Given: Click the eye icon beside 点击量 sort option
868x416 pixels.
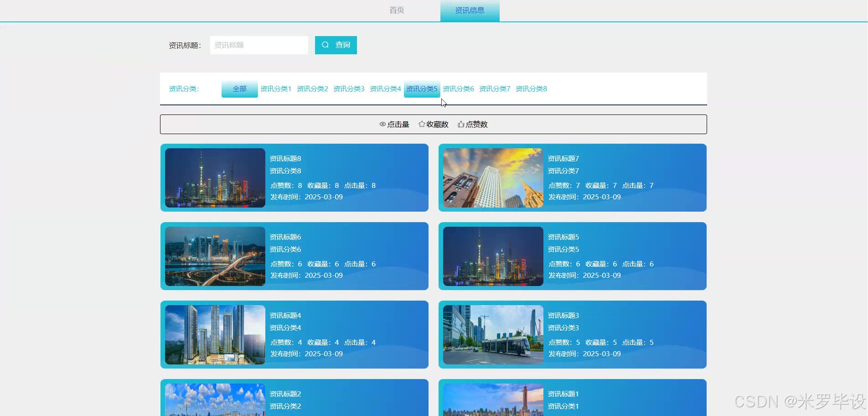Looking at the screenshot, I should [x=382, y=124].
